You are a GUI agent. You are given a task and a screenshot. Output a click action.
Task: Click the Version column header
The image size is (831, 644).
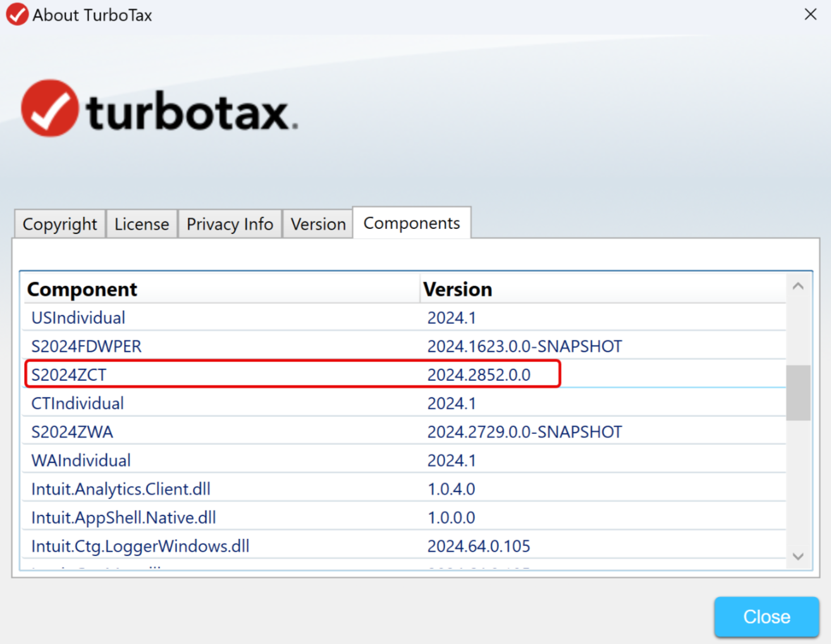[x=603, y=289]
